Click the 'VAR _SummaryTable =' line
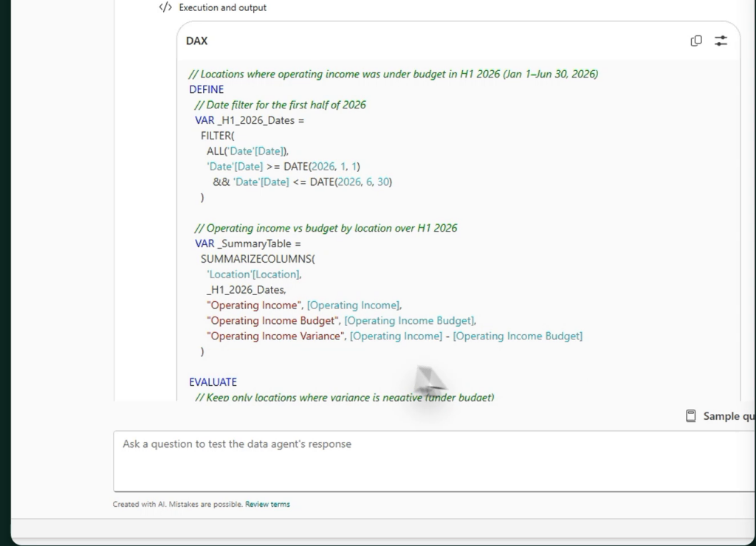Viewport: 756px width, 546px height. tap(248, 243)
